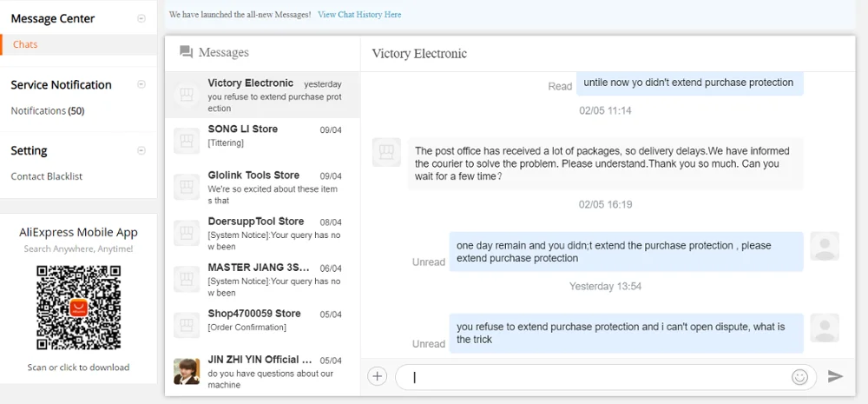Click the Messages speech bubble icon
This screenshot has width=868, height=404.
click(x=186, y=52)
